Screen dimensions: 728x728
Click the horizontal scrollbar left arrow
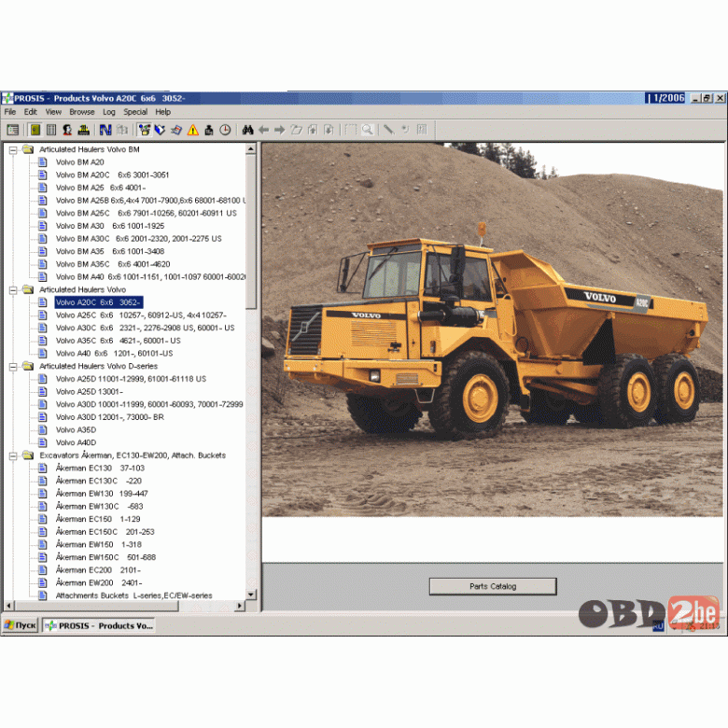click(x=8, y=606)
